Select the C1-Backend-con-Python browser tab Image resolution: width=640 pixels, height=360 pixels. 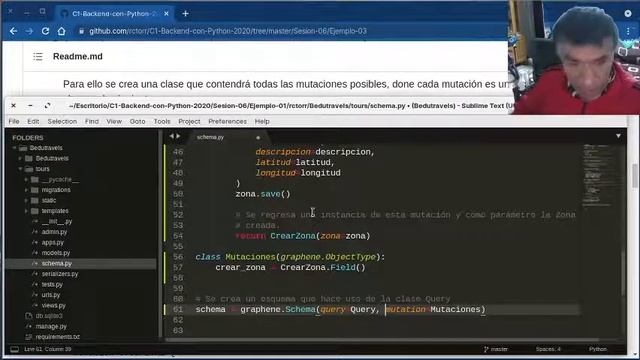[114, 13]
